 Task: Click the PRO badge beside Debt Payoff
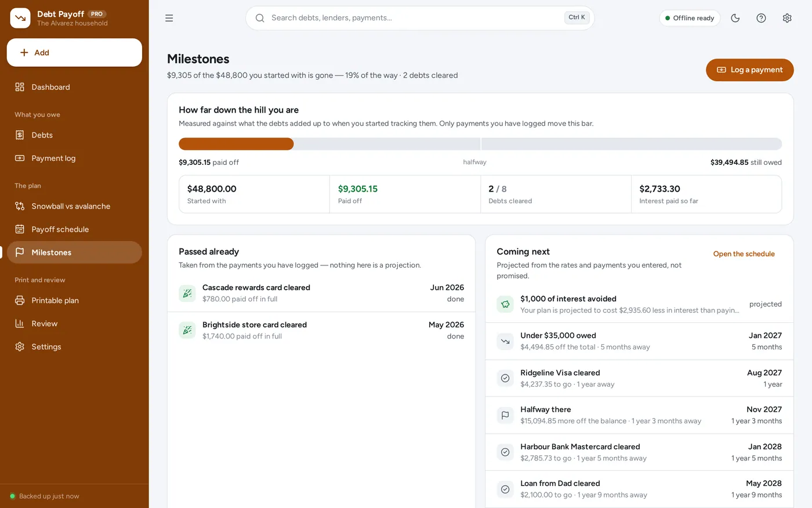[x=97, y=14]
